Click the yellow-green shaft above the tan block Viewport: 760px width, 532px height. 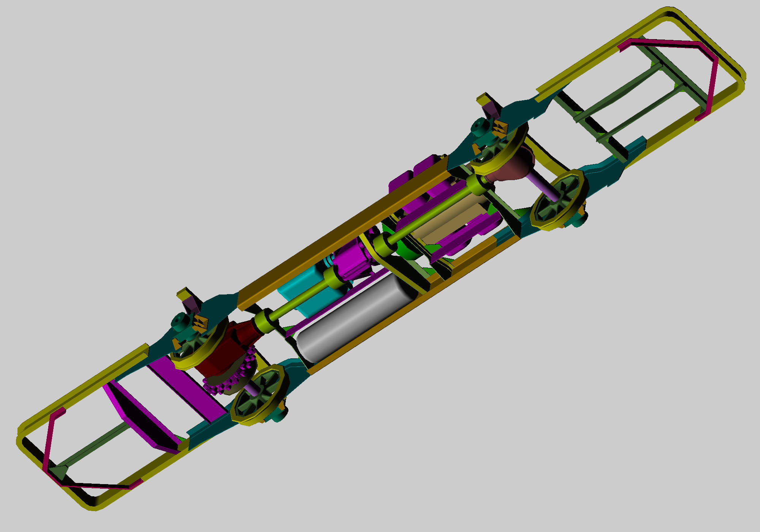tap(429, 215)
